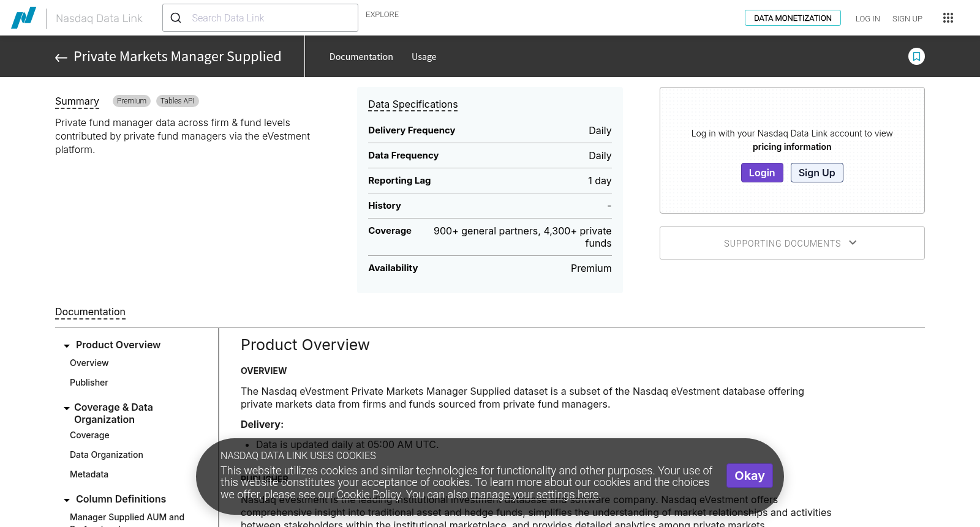
Task: Select Overview in documentation tree
Action: (x=89, y=363)
